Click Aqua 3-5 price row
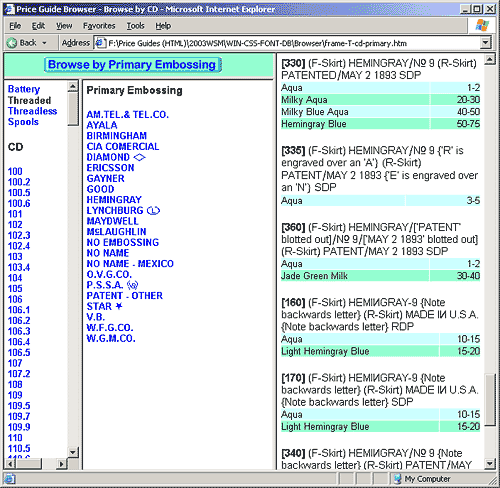The height and width of the screenshot is (488, 500). [x=380, y=201]
